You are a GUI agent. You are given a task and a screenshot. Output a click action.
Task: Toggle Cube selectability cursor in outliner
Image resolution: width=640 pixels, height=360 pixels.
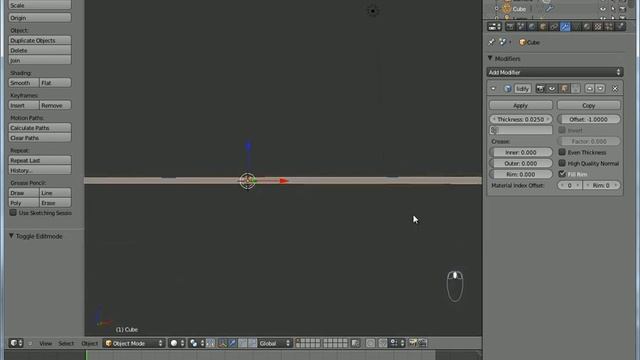point(613,9)
